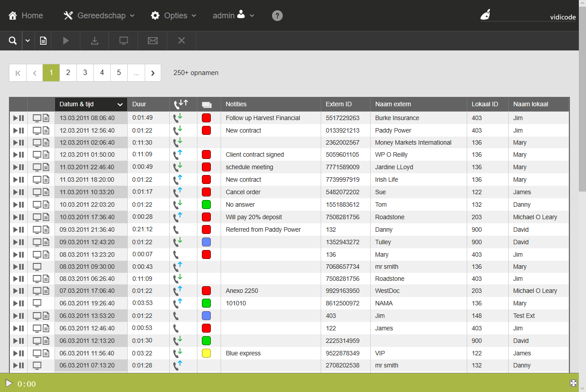Open the help question mark icon

pos(277,16)
